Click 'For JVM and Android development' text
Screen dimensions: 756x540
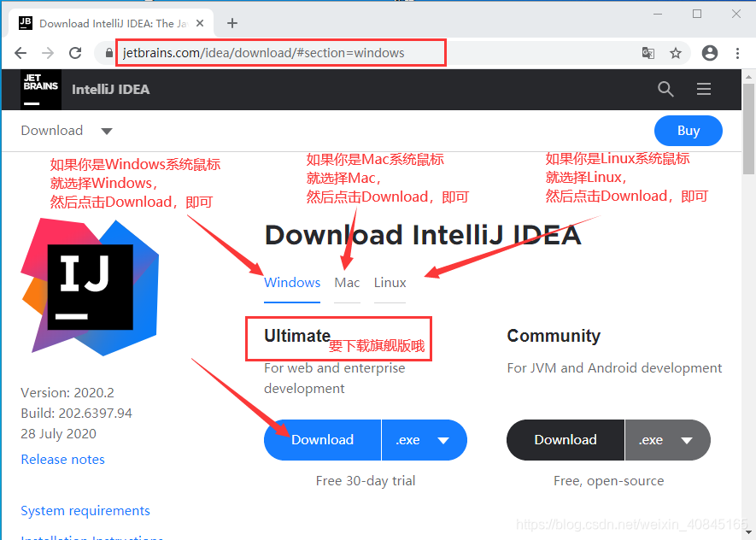tap(614, 368)
